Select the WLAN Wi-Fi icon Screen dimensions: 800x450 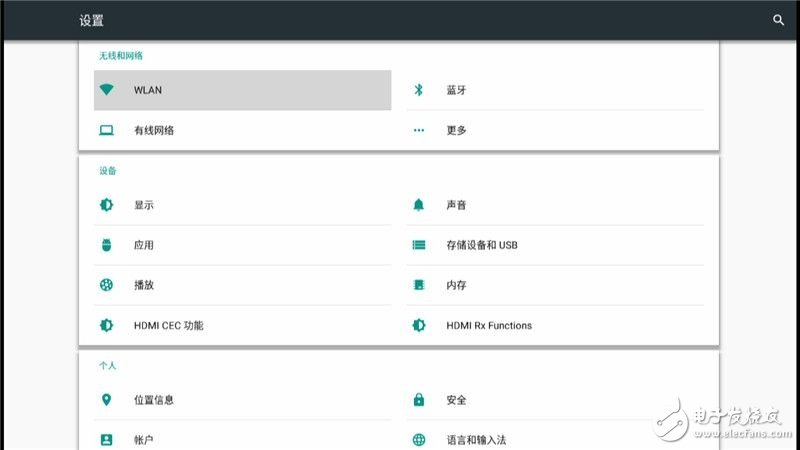106,90
